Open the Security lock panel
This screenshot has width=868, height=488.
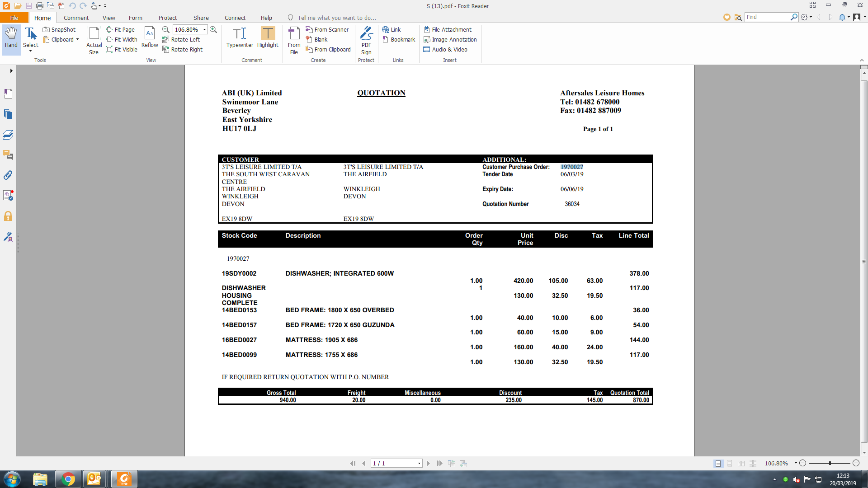(8, 216)
